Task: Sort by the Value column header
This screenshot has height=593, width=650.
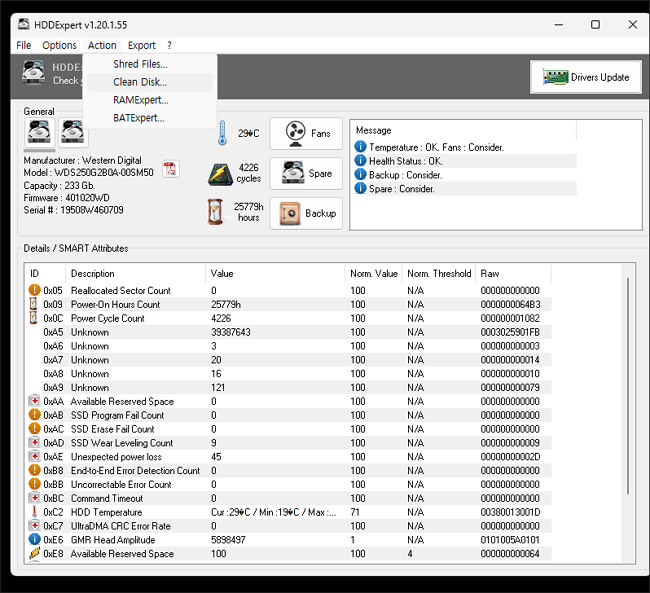Action: 275,274
